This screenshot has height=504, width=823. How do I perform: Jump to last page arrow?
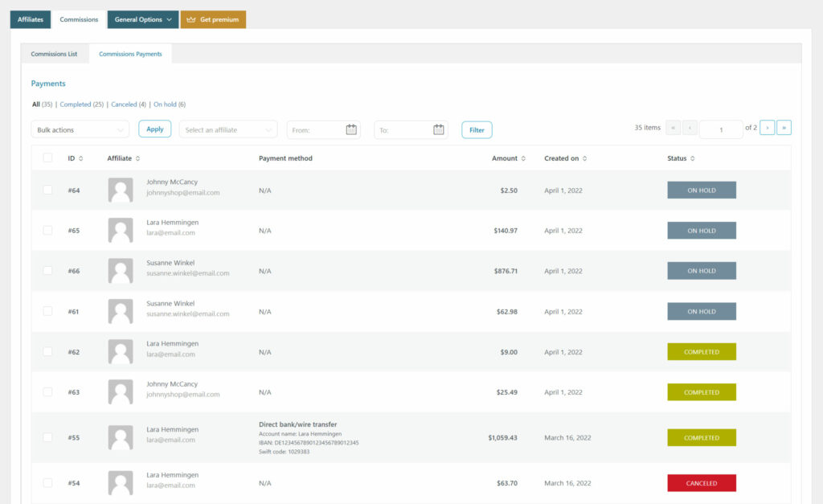784,128
